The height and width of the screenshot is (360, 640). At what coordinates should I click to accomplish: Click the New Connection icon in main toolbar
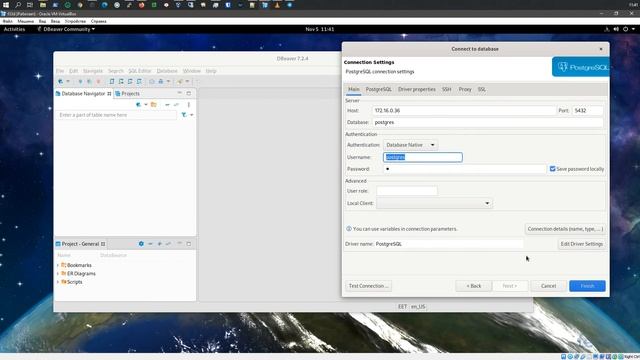click(60, 81)
